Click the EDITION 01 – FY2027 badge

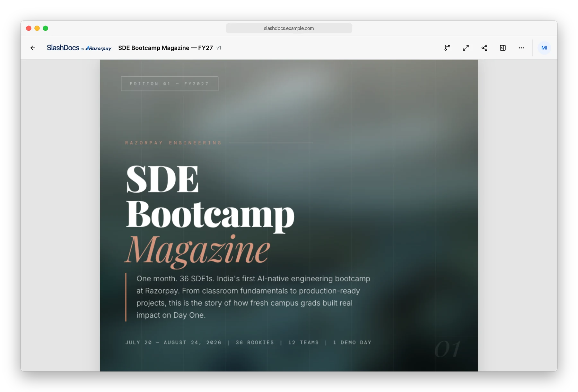click(x=170, y=84)
